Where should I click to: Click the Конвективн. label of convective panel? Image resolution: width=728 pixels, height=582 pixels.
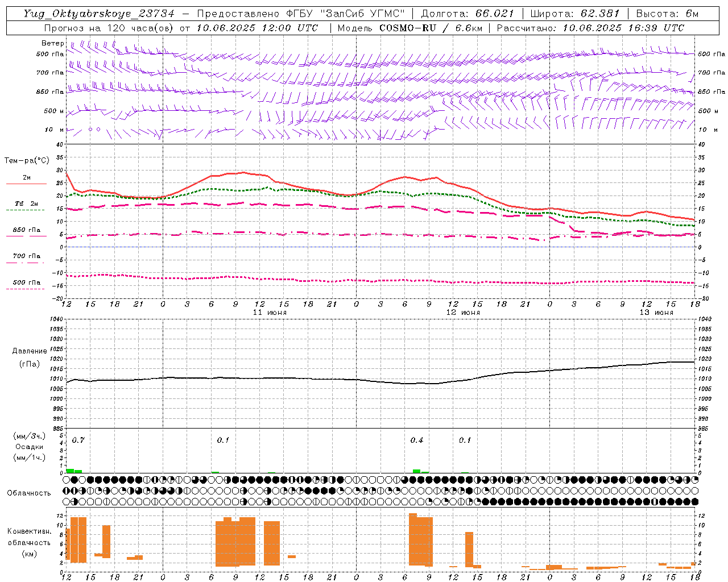(29, 531)
